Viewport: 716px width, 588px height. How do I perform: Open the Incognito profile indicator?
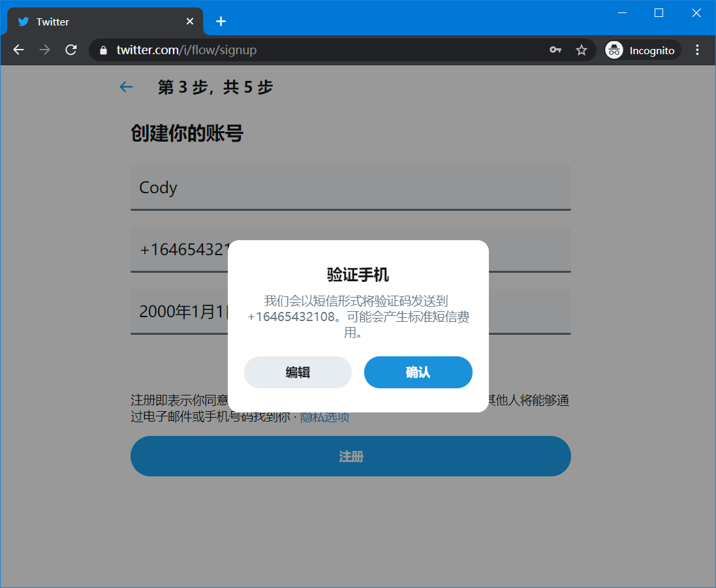click(643, 50)
